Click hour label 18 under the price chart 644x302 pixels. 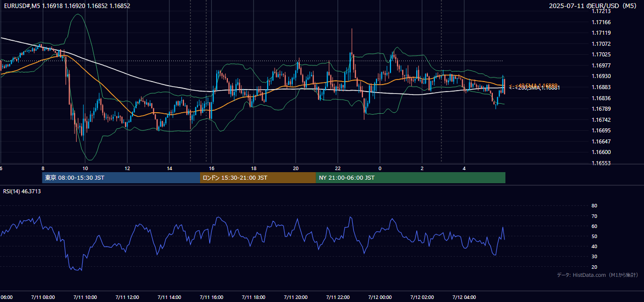coord(253,168)
